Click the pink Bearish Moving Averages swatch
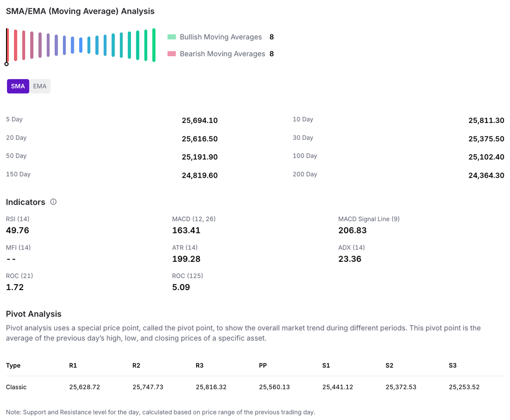The image size is (510, 420). coord(172,54)
